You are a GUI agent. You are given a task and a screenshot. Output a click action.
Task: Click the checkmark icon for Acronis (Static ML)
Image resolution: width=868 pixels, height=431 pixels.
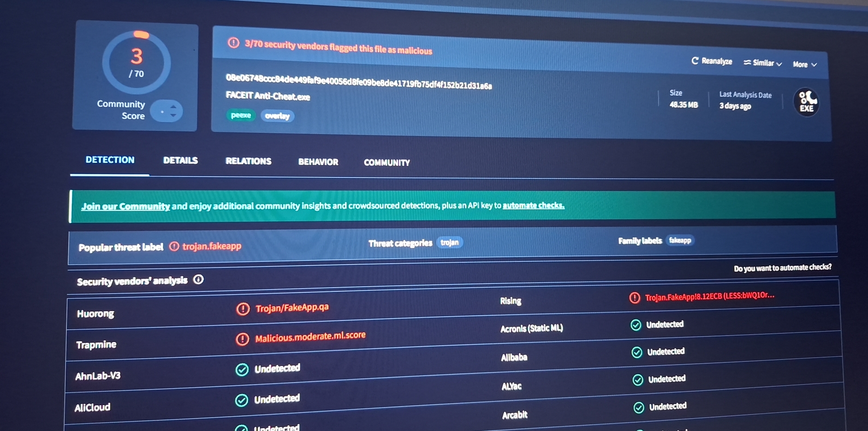point(636,325)
